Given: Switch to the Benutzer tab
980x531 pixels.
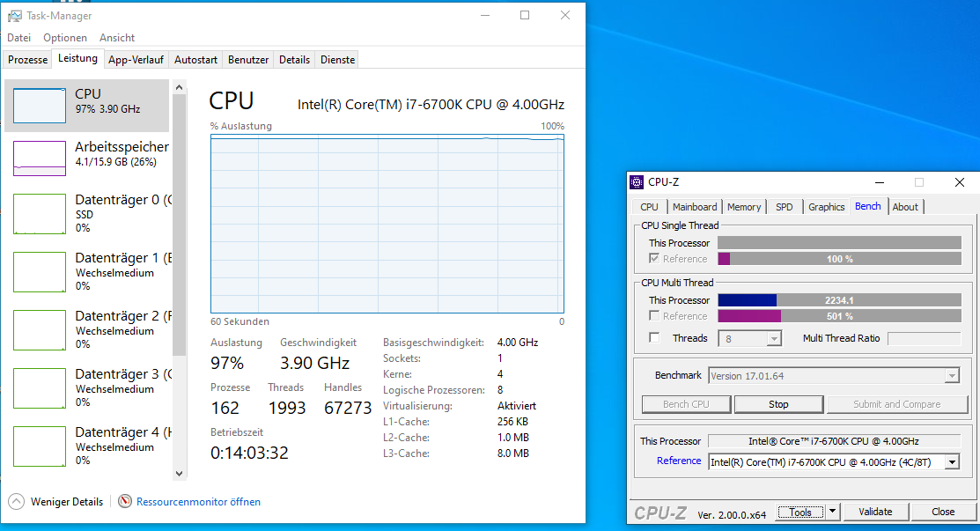Looking at the screenshot, I should pos(248,59).
